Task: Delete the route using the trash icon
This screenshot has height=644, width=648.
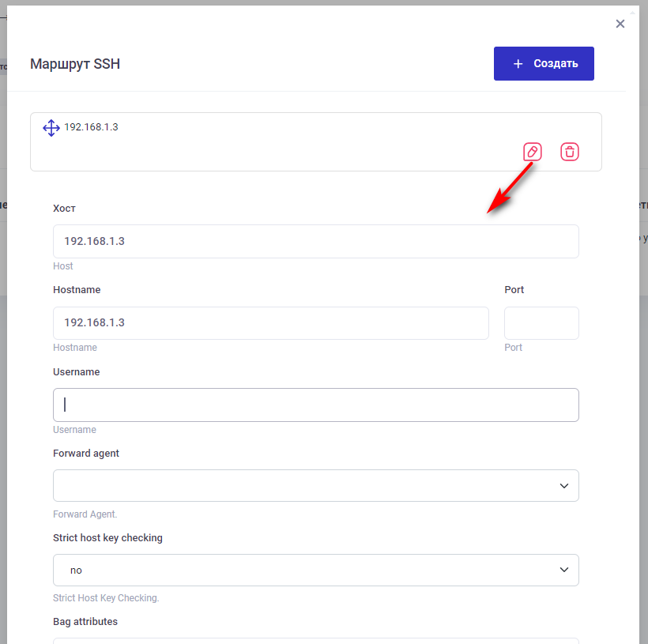Action: pos(570,152)
